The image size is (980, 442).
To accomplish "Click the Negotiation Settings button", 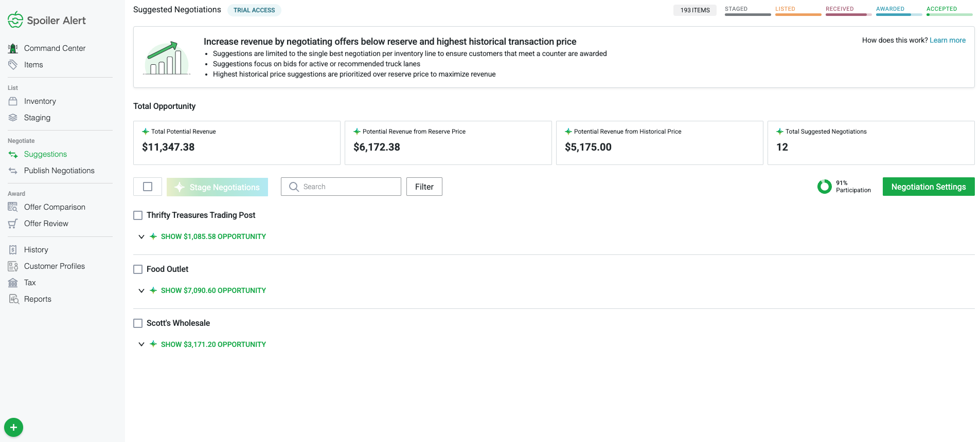I will (928, 187).
